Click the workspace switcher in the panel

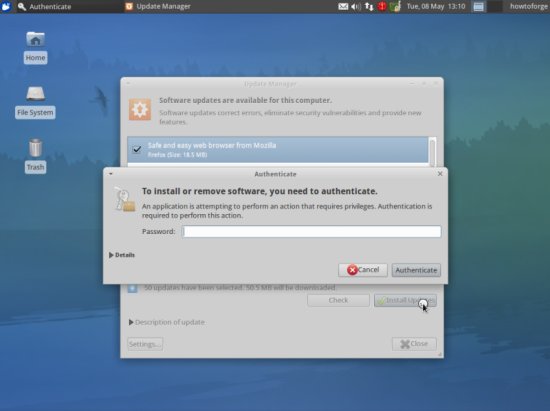click(x=487, y=6)
